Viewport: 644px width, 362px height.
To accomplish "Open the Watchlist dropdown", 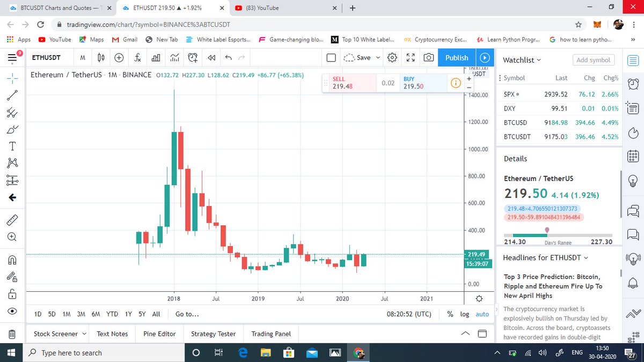I will point(522,60).
